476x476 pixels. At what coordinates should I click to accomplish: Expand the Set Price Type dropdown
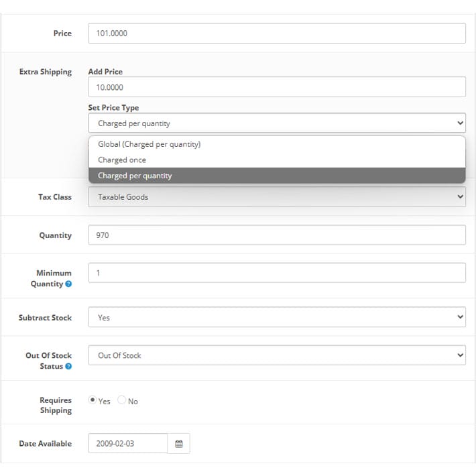pos(277,123)
